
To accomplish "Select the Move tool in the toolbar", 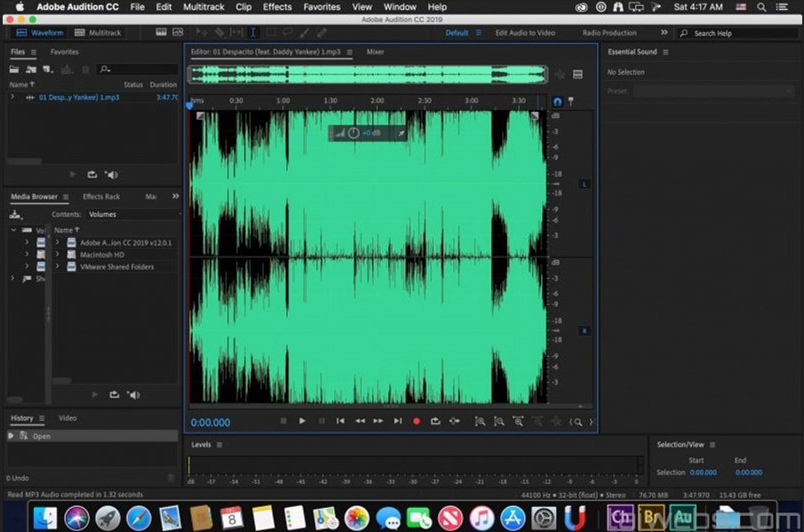I will (x=202, y=33).
